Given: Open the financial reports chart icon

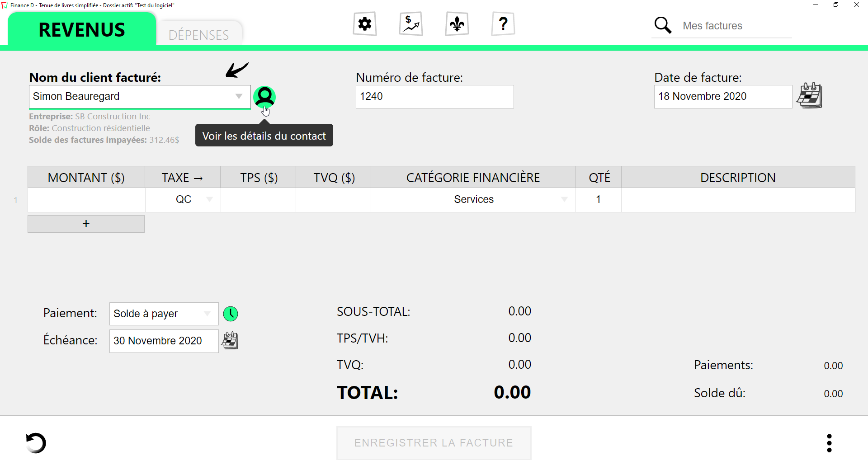Looking at the screenshot, I should (410, 24).
